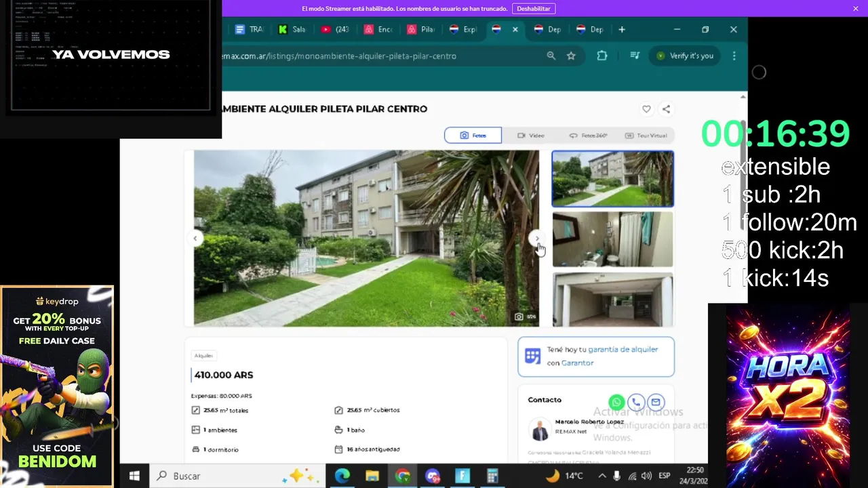Click the 410.000 ARS price
The height and width of the screenshot is (488, 868).
point(224,375)
